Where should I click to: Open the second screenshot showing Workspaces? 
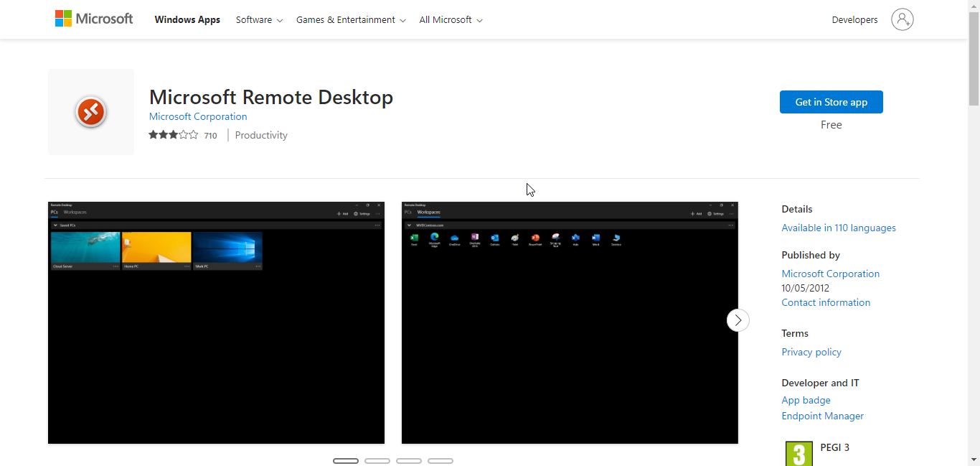(x=570, y=322)
